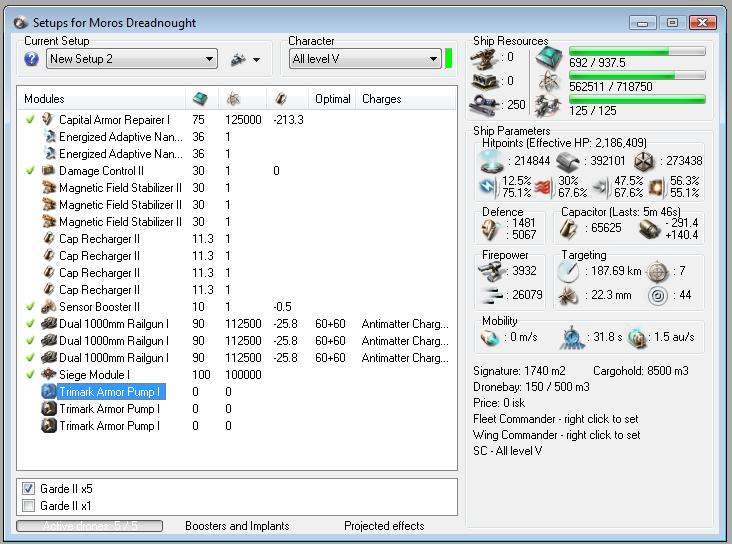
Task: Check the Garde II x1 checkbox
Action: (28, 505)
